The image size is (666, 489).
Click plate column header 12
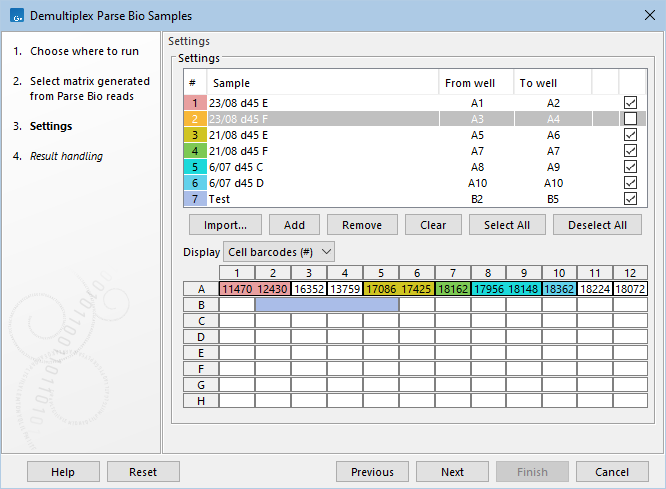630,273
